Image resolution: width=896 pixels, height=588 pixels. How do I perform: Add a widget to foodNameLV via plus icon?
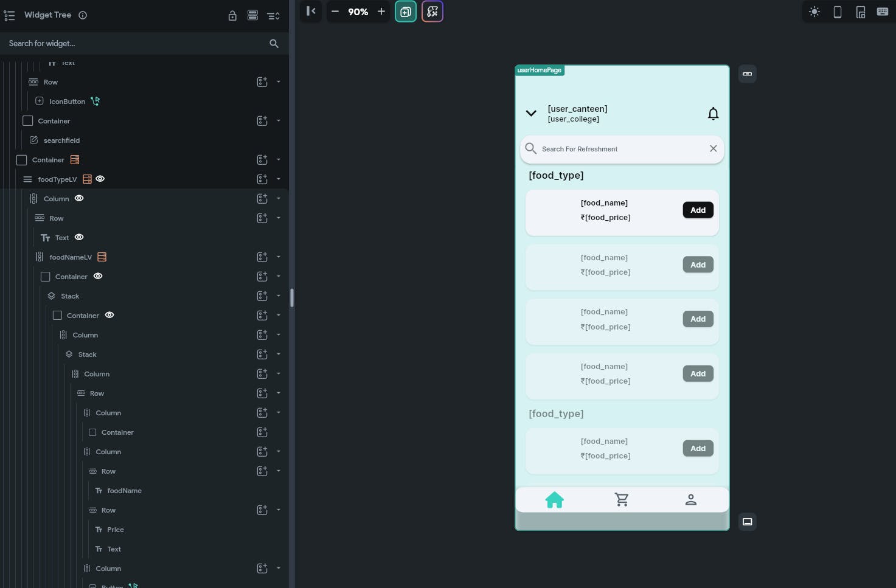tap(262, 257)
